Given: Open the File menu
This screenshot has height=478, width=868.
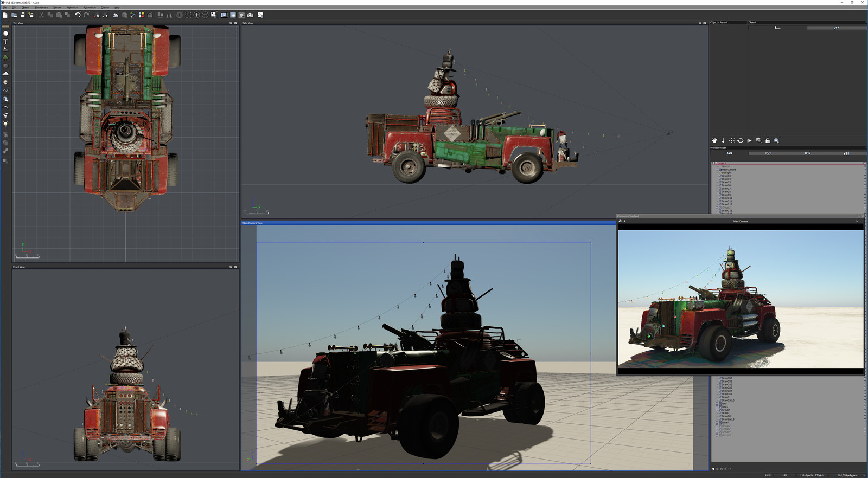Looking at the screenshot, I should point(5,8).
